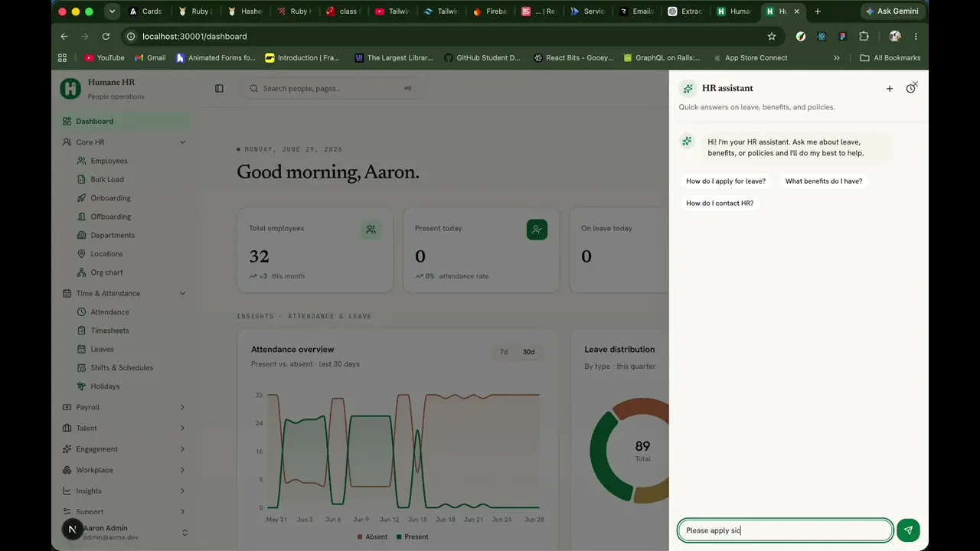Image resolution: width=980 pixels, height=551 pixels.
Task: Select 7d range on Attendance overview
Action: [x=504, y=352]
